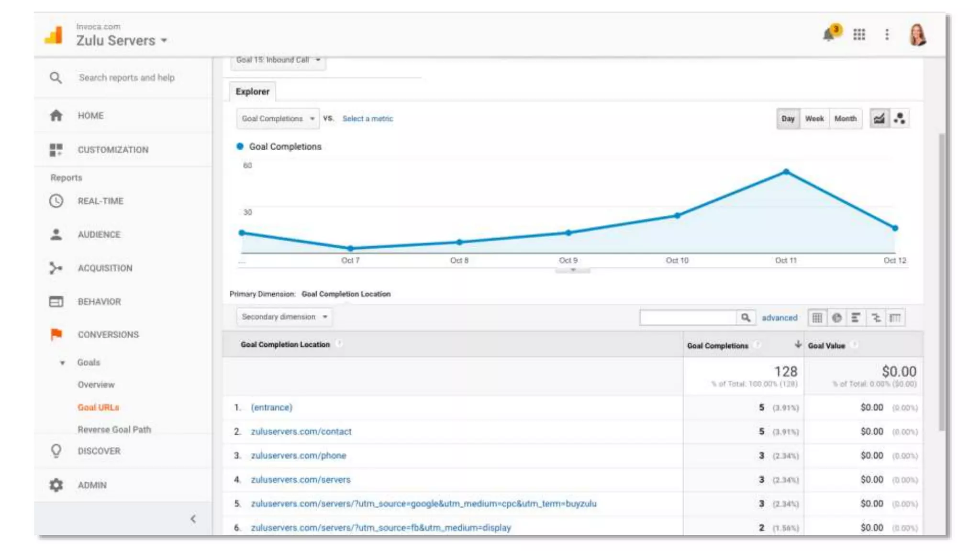
Task: Select the pie chart table view icon
Action: pos(836,318)
